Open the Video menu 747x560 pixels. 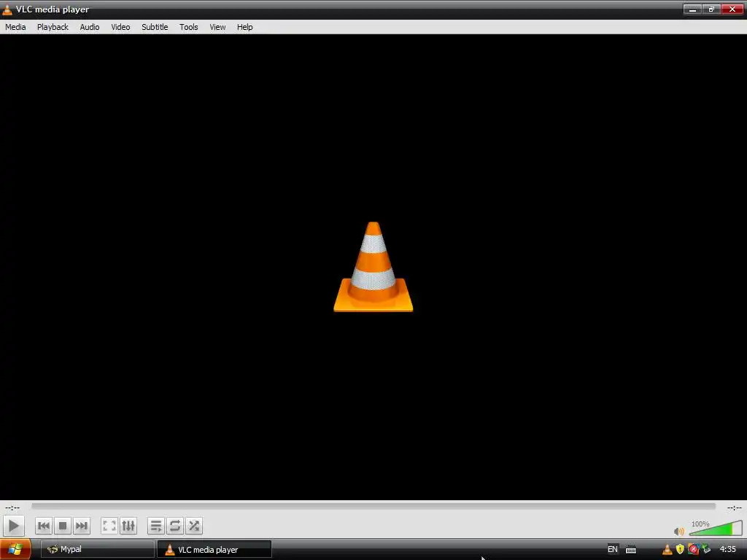click(120, 27)
